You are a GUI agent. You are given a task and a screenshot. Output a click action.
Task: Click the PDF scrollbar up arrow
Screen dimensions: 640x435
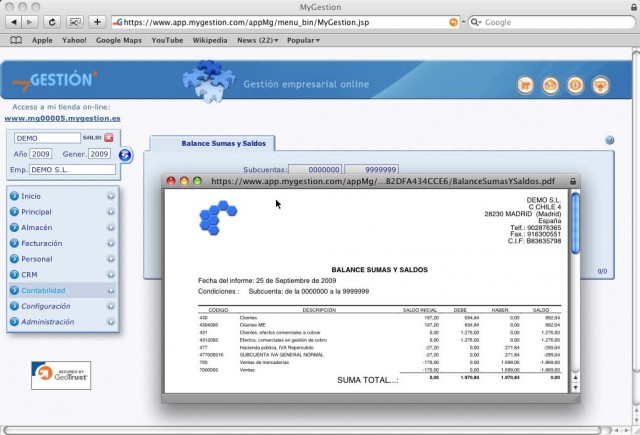tap(575, 377)
